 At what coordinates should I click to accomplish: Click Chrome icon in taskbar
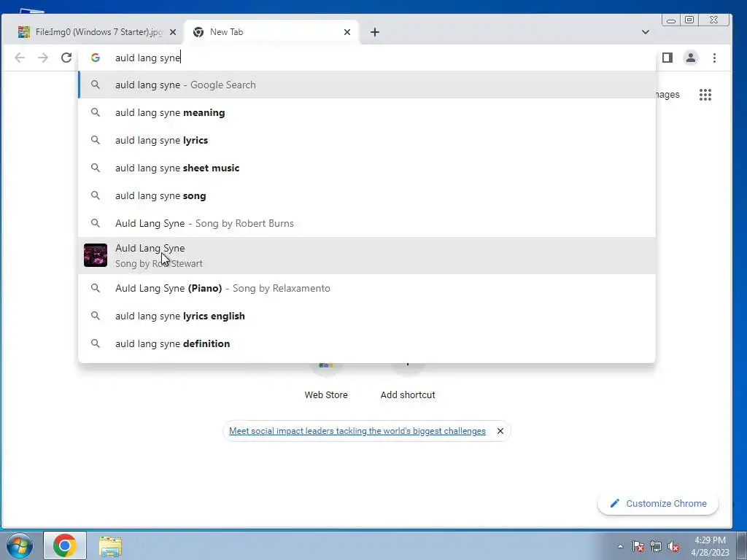tap(65, 545)
